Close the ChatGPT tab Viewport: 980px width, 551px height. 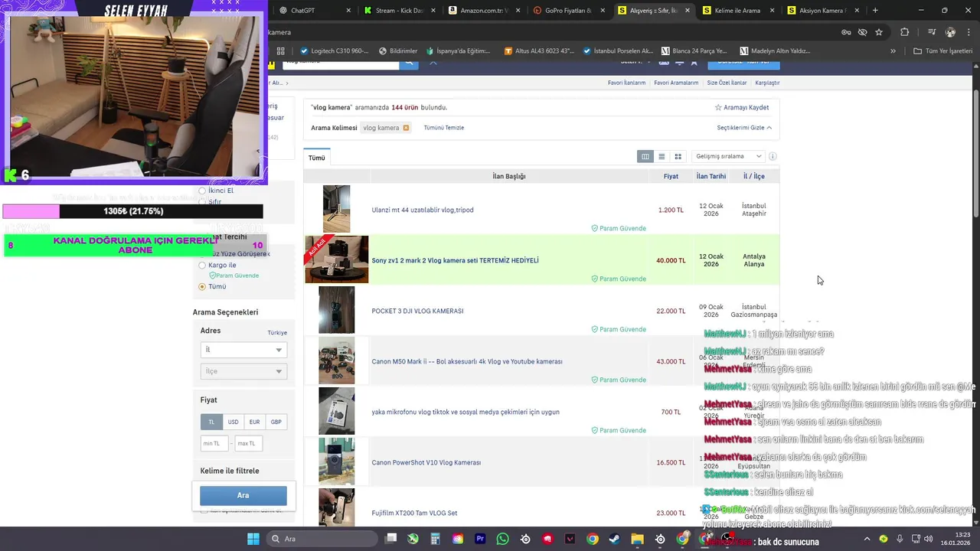(349, 11)
